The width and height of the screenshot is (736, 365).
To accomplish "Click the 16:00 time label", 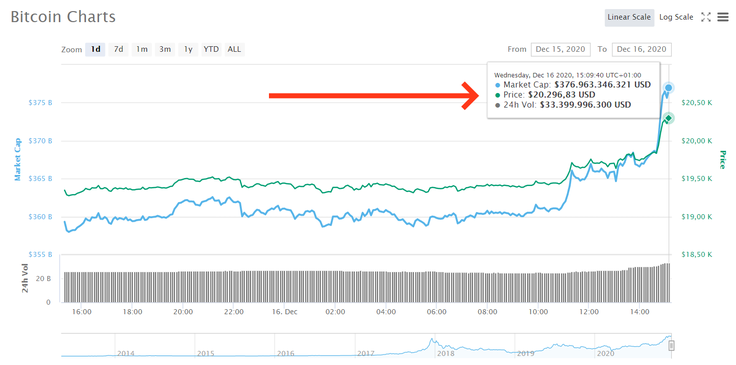I will point(82,312).
